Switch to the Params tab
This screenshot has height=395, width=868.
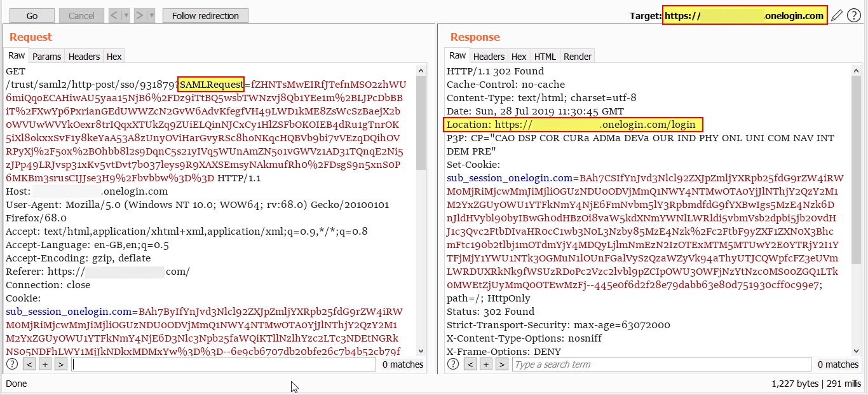[47, 57]
